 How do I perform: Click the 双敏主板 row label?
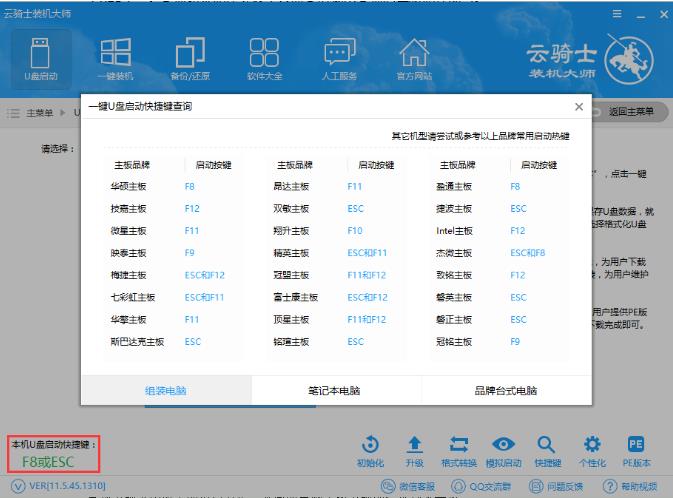pos(291,209)
